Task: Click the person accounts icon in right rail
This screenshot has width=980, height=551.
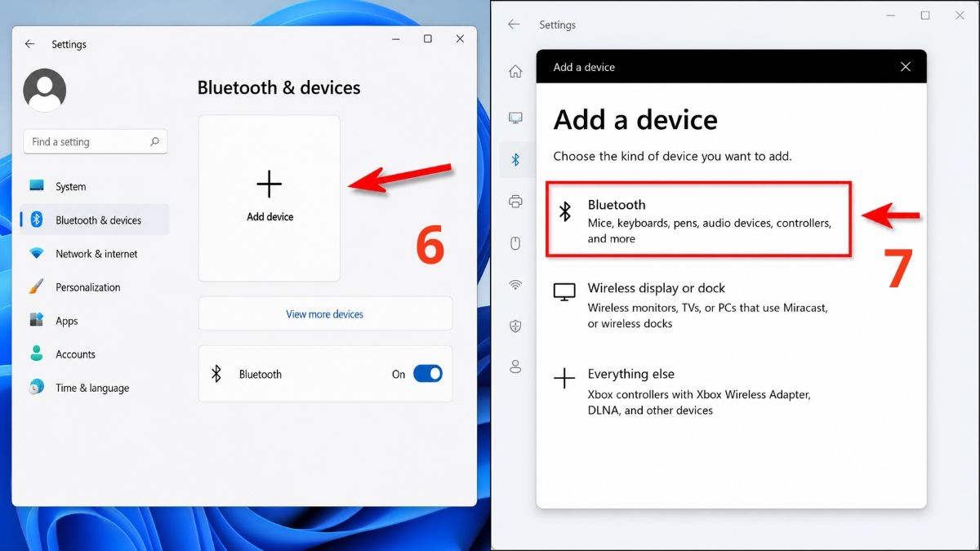Action: coord(515,367)
